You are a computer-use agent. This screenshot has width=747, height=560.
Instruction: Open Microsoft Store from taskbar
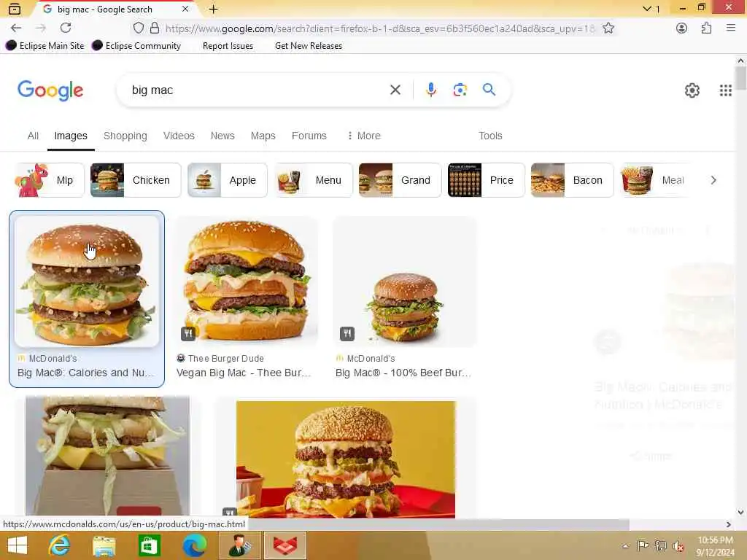coord(149,545)
